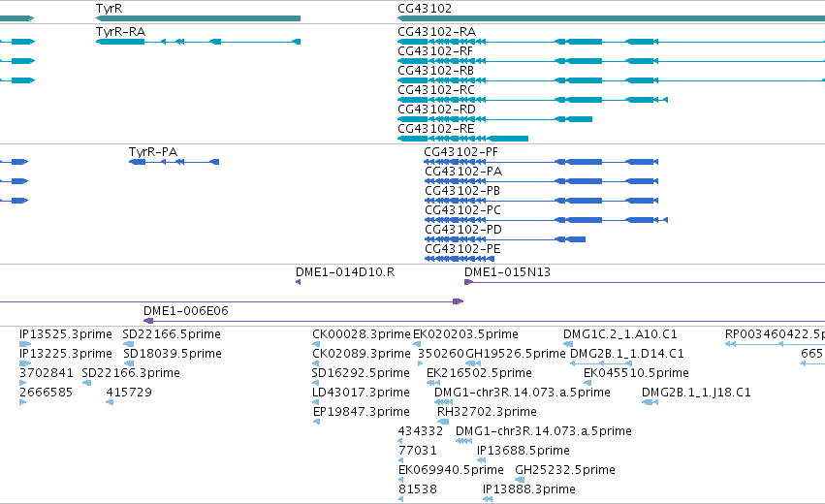Click the TyrR gene span bar
Image resolution: width=825 pixels, height=504 pixels.
pos(198,18)
